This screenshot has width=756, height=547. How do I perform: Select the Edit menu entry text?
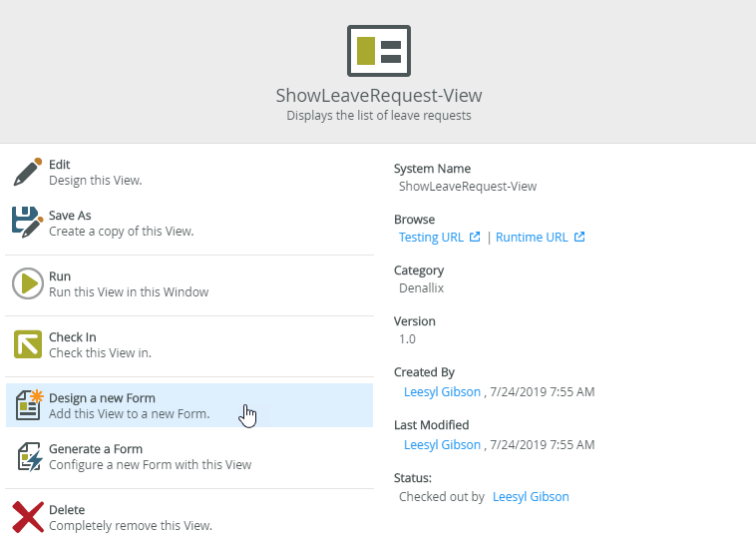60,165
